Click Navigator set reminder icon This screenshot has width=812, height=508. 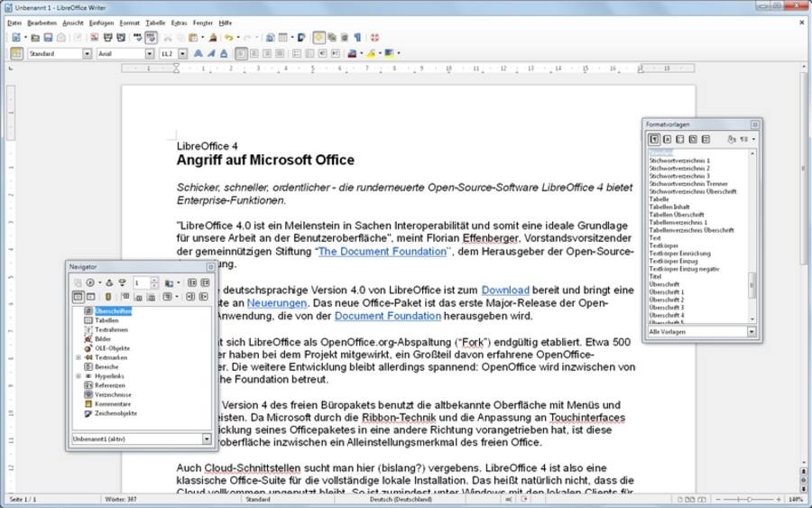point(108,297)
